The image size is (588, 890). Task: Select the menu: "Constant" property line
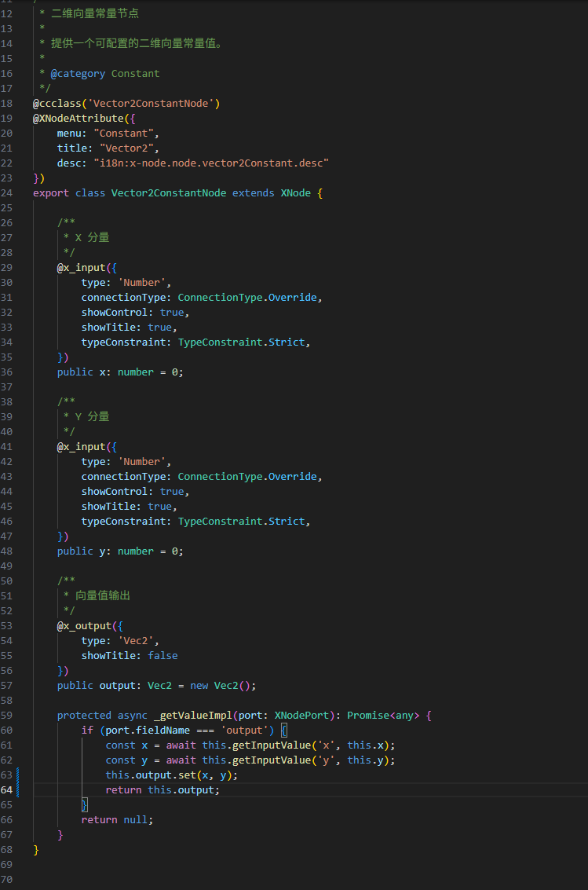click(x=108, y=133)
